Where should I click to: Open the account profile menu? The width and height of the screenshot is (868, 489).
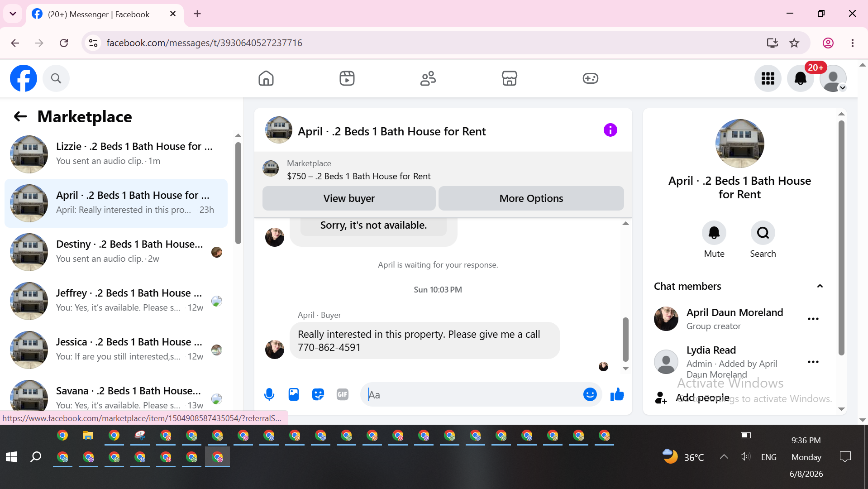[x=833, y=78]
